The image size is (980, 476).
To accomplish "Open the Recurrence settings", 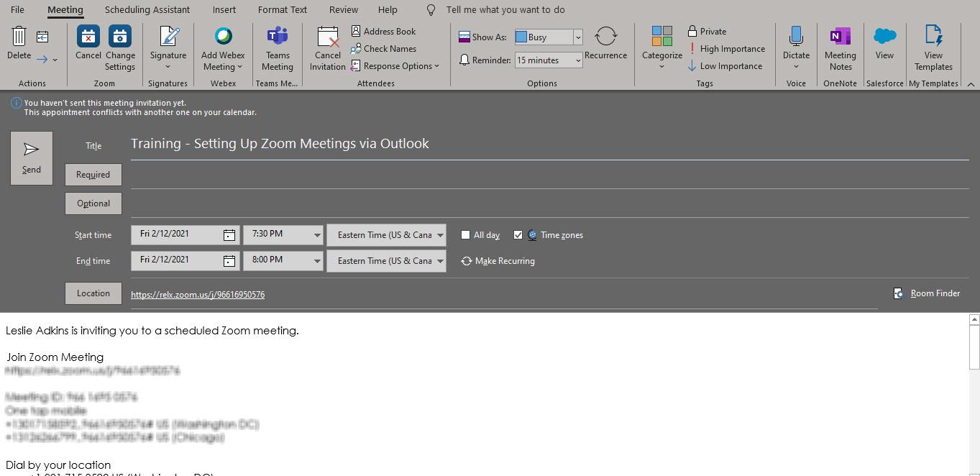I will point(605,43).
